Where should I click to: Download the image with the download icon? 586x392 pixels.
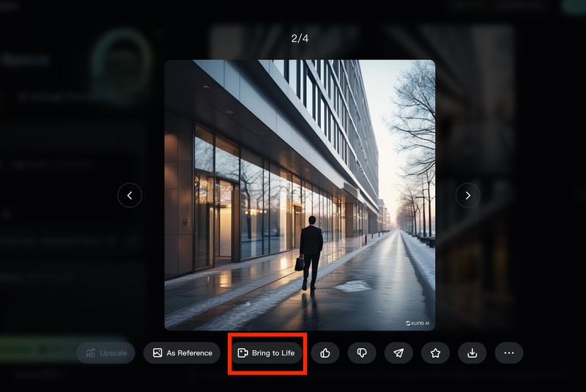coord(472,353)
